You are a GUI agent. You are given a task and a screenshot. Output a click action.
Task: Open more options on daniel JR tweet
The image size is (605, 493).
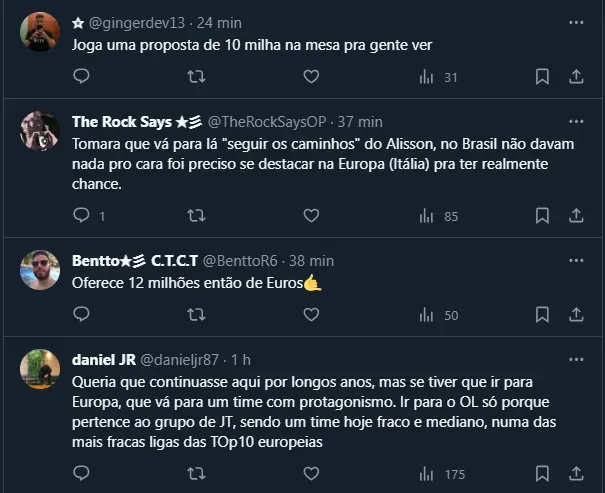tap(576, 359)
